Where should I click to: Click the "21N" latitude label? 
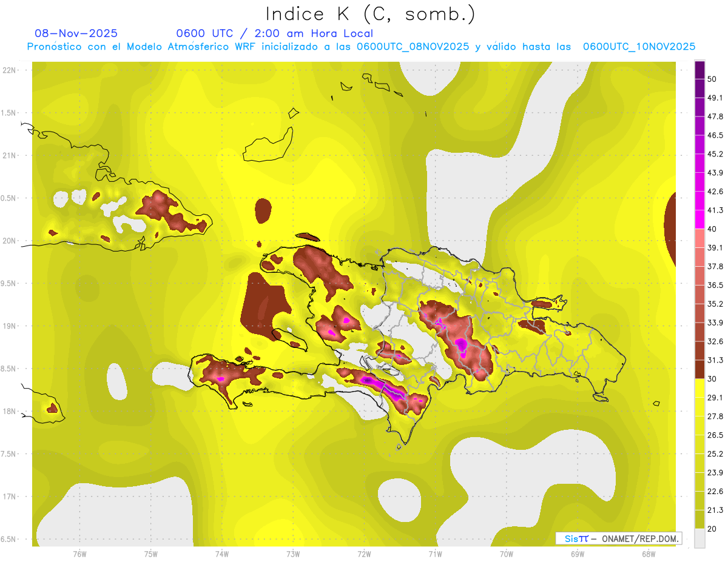click(10, 155)
